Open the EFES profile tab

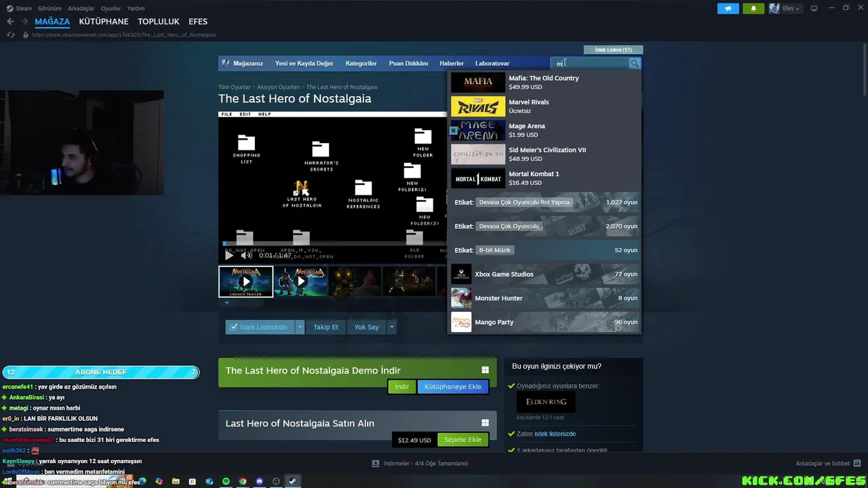pos(198,22)
